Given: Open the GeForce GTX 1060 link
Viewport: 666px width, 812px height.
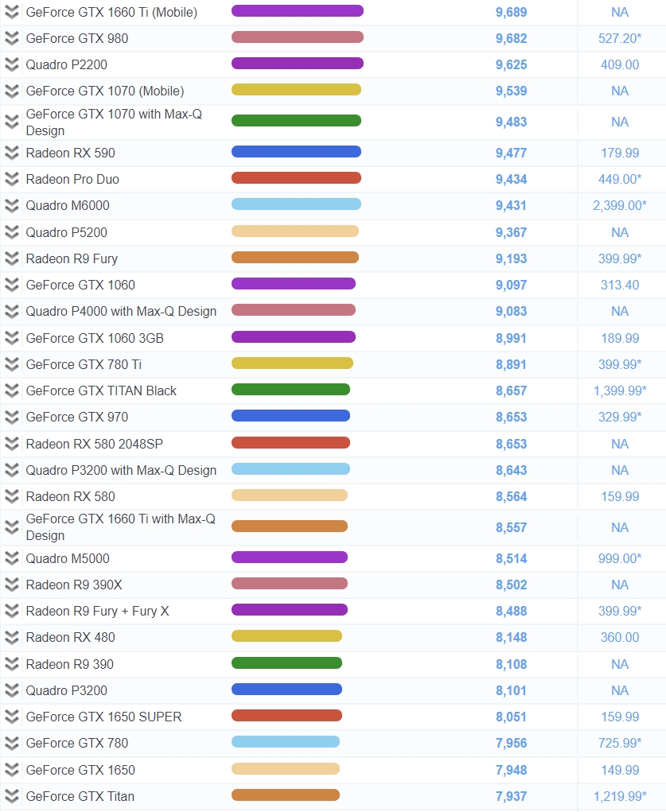Looking at the screenshot, I should tap(80, 285).
